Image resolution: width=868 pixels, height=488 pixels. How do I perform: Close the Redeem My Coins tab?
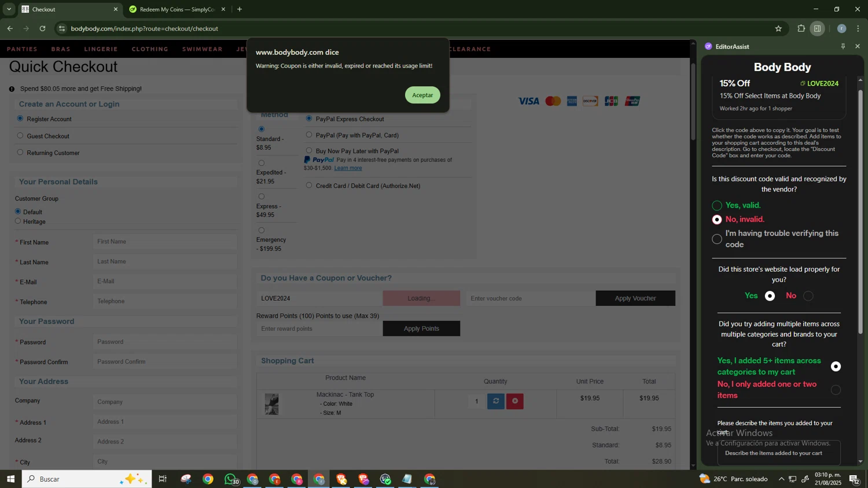(223, 9)
